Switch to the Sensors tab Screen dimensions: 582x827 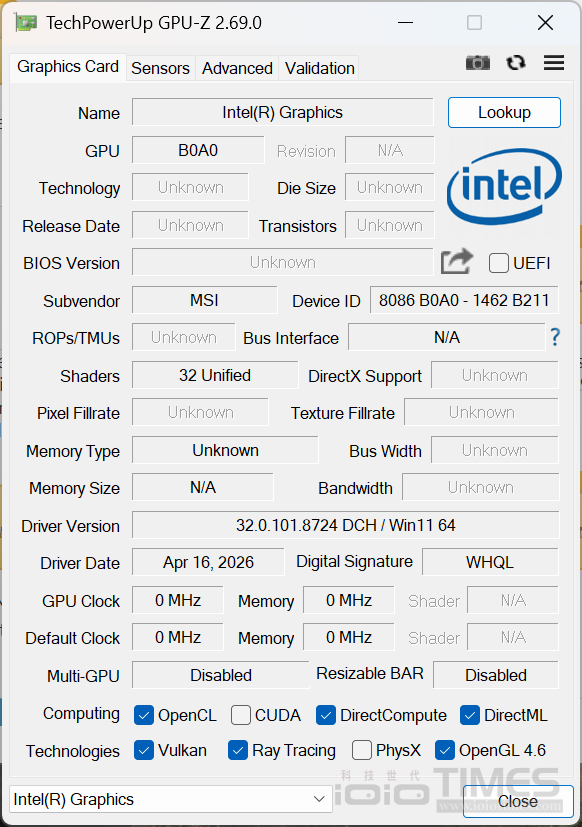point(160,68)
